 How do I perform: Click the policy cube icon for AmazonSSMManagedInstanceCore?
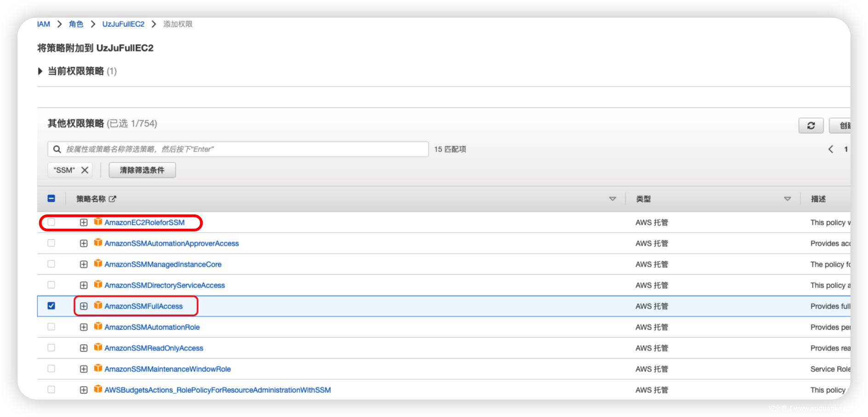[98, 264]
